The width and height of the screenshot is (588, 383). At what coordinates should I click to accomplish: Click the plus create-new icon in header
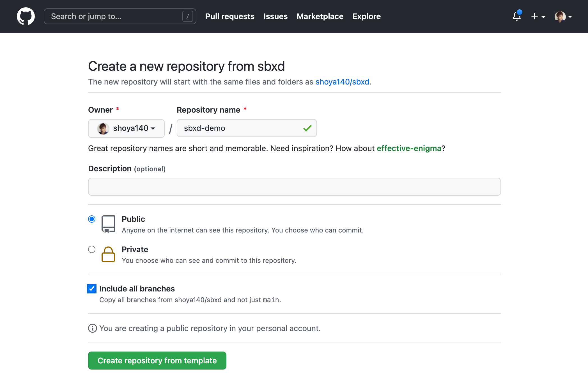pos(534,16)
